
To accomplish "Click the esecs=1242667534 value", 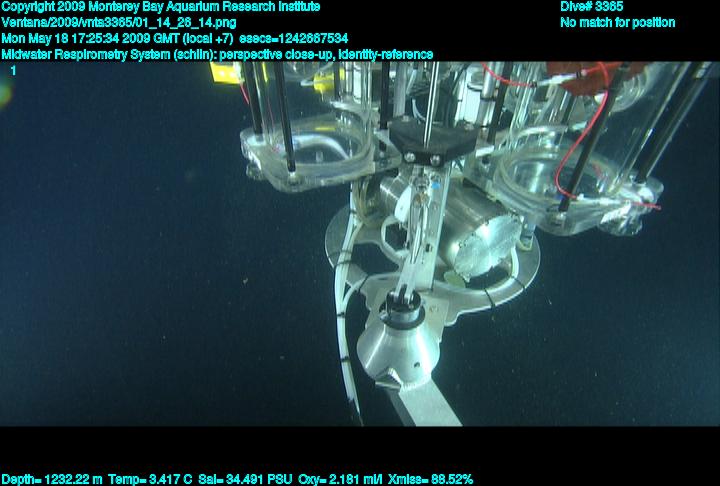I will point(294,39).
